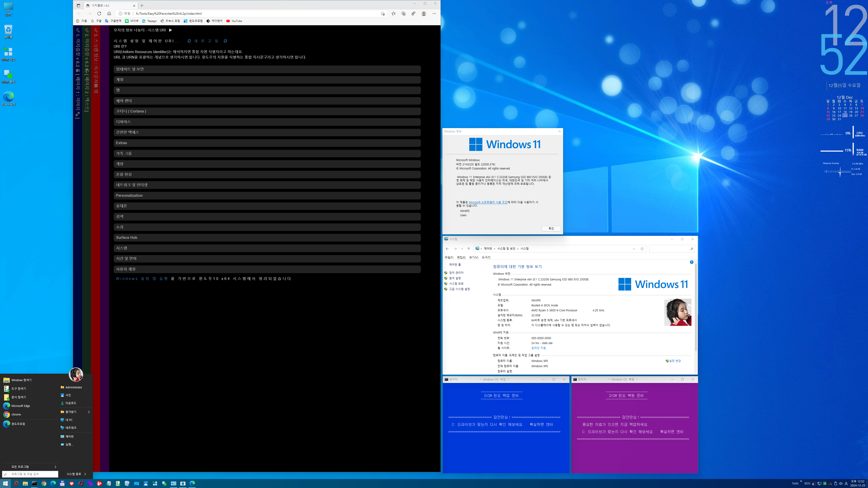Refresh the Edge browser page
868x488 pixels.
[x=99, y=14]
